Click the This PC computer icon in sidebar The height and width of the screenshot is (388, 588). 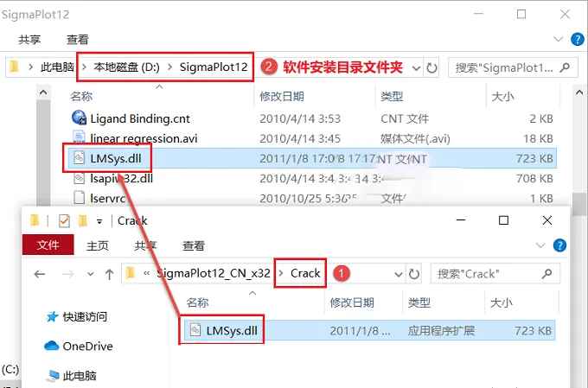coord(52,375)
